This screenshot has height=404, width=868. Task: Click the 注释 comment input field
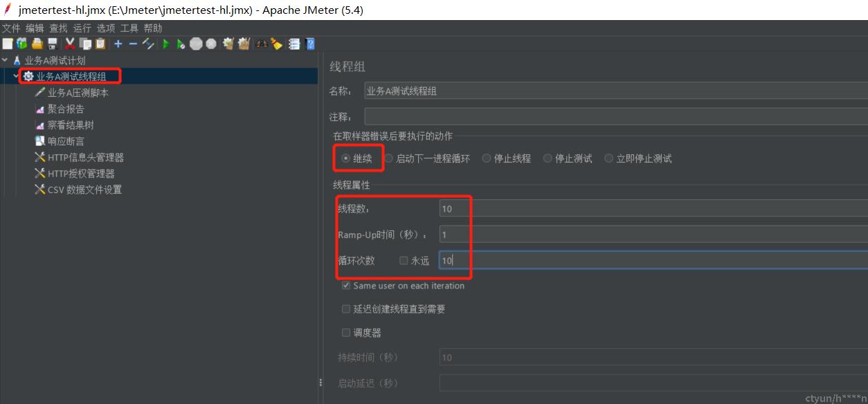[x=616, y=117]
